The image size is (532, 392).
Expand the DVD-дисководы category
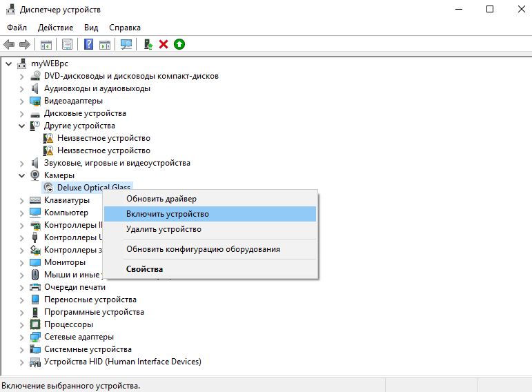pyautogui.click(x=21, y=77)
